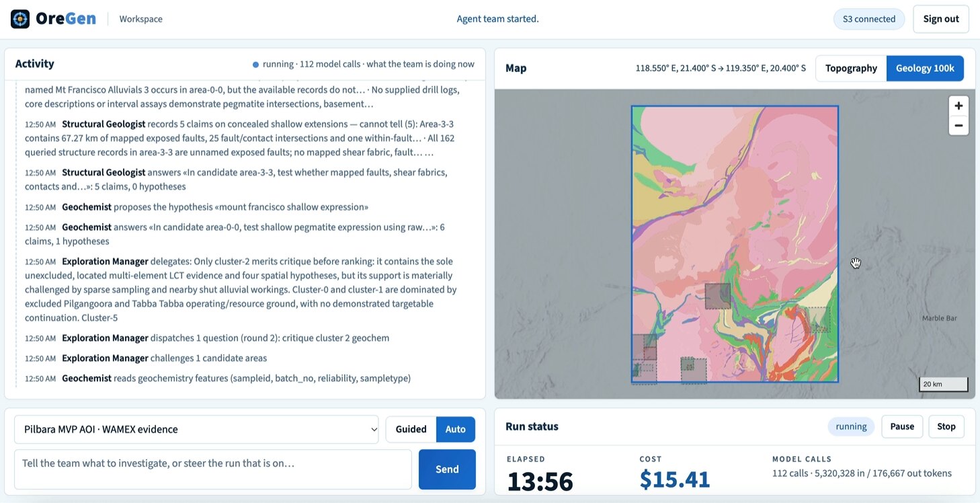Click the Exploration Manager delegates entry
The height and width of the screenshot is (503, 980).
pos(242,290)
